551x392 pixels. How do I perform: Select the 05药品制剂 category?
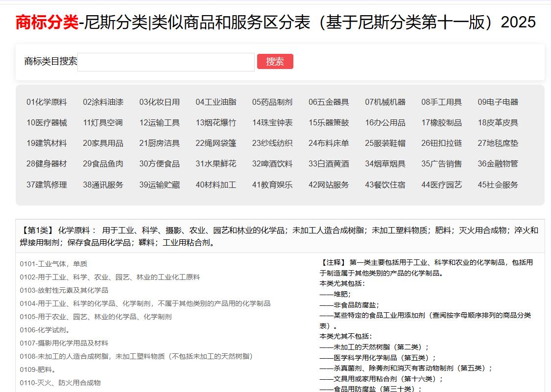[x=272, y=102]
